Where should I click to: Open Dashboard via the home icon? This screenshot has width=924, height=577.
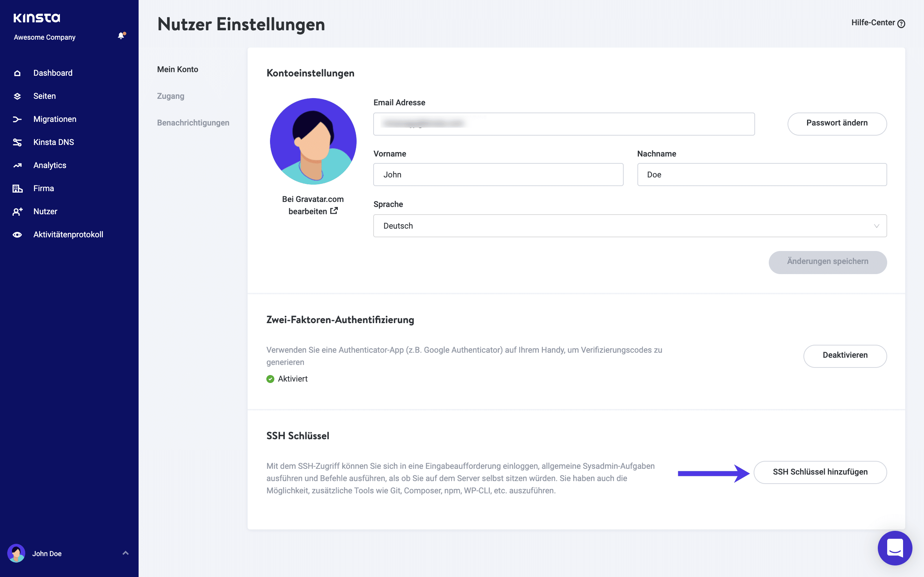pyautogui.click(x=17, y=73)
